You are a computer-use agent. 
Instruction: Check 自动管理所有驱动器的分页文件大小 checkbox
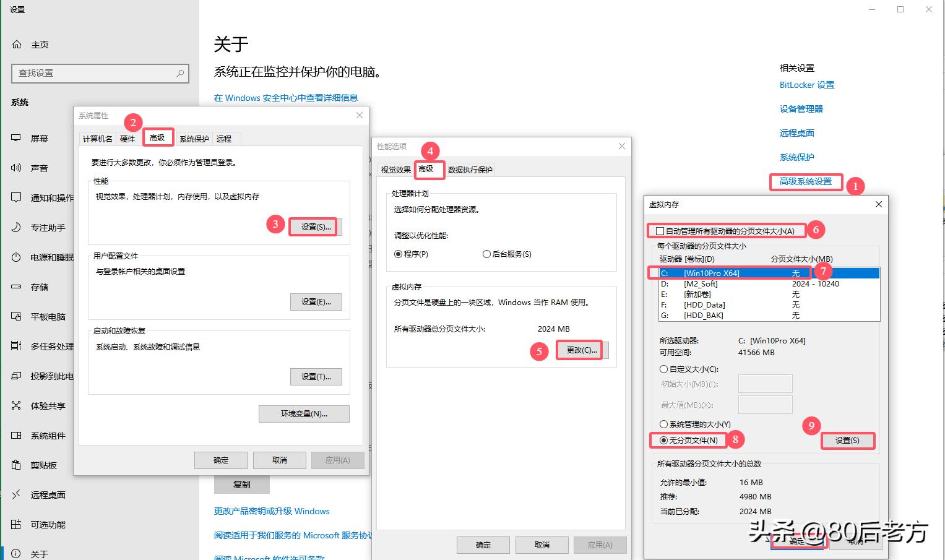(660, 230)
